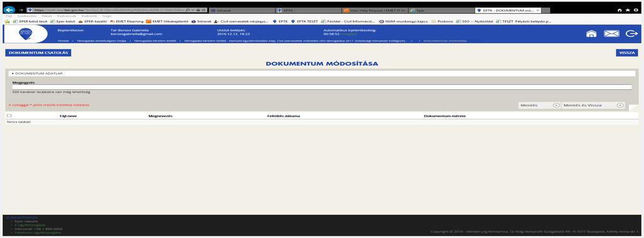Open the EPER belső teszt bookmark
The width and height of the screenshot is (644, 238).
coord(30,21)
